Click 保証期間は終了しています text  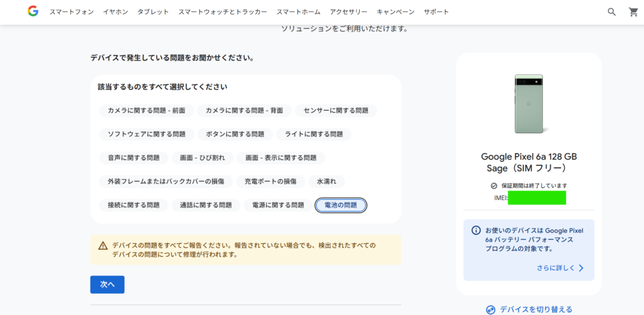(x=535, y=185)
